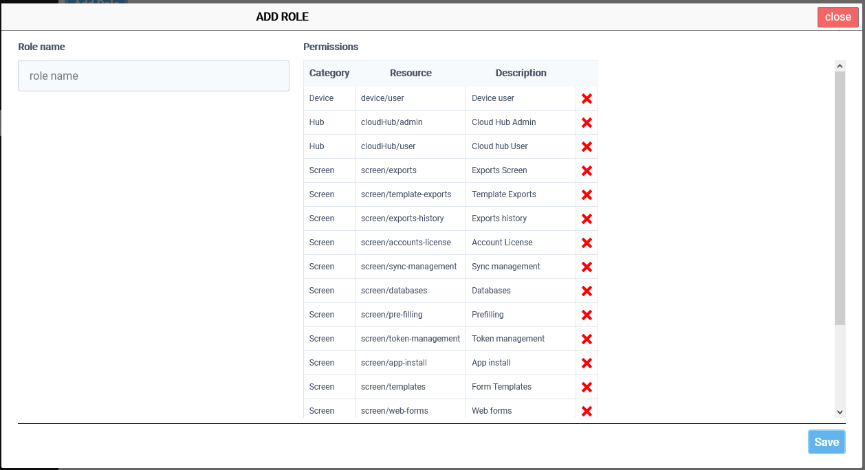Remove the Databases permission
The width and height of the screenshot is (865, 470).
tap(586, 291)
